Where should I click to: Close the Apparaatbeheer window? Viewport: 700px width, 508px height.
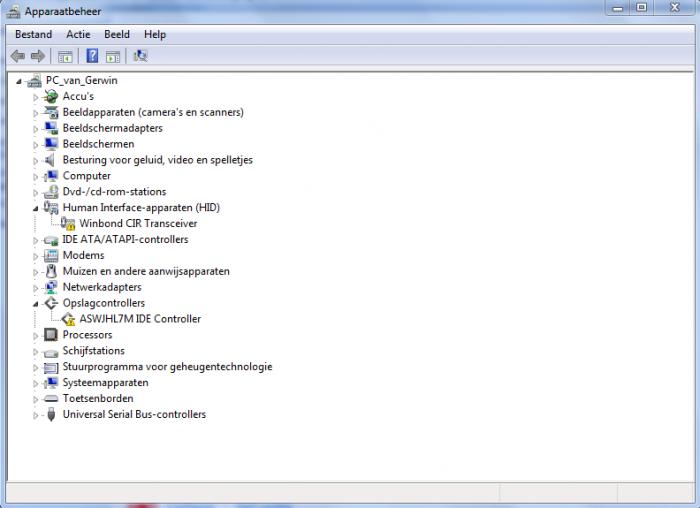pyautogui.click(x=675, y=8)
